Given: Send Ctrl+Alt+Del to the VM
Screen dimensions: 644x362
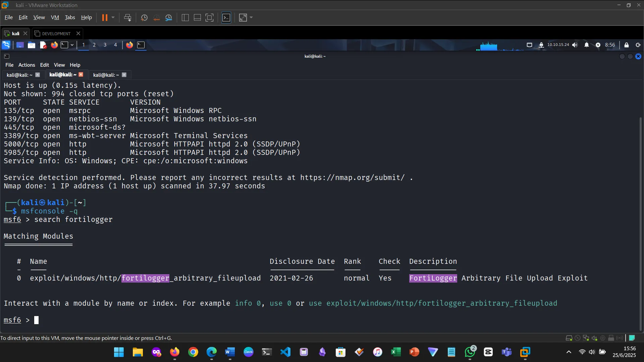Looking at the screenshot, I should pos(127,17).
